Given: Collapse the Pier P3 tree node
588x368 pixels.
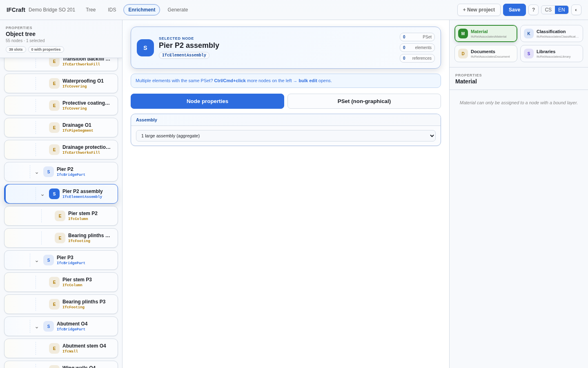Looking at the screenshot, I should (x=37, y=260).
